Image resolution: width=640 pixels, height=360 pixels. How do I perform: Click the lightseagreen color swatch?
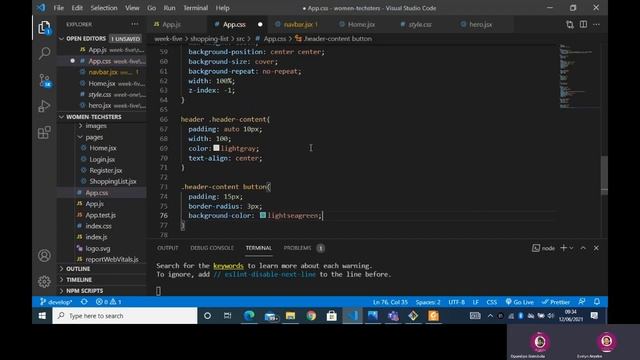(263, 215)
